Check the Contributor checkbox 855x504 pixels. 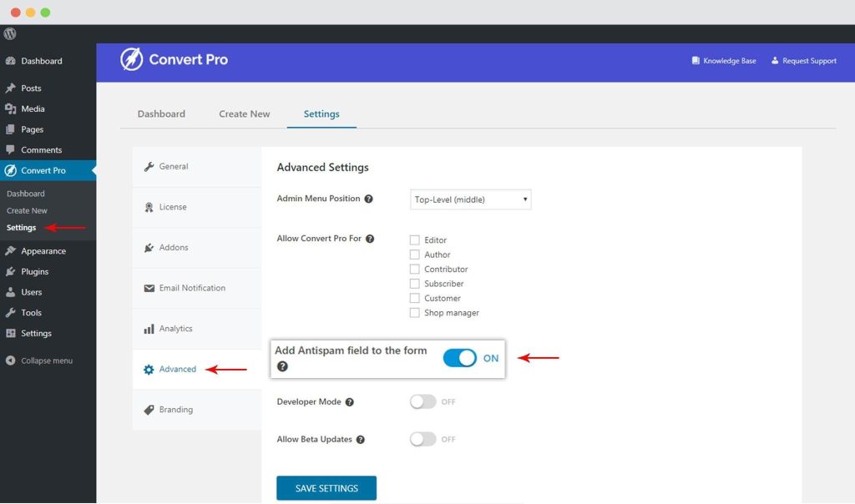click(x=414, y=270)
